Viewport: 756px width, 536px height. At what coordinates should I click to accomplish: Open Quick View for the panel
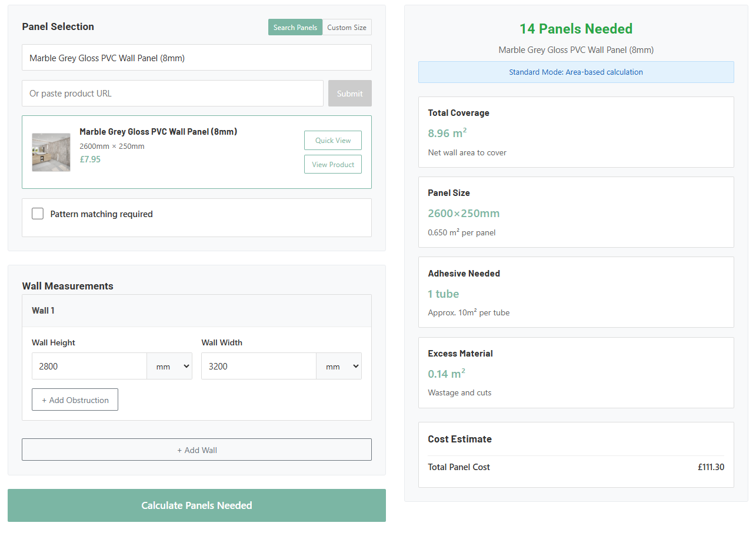click(x=332, y=141)
